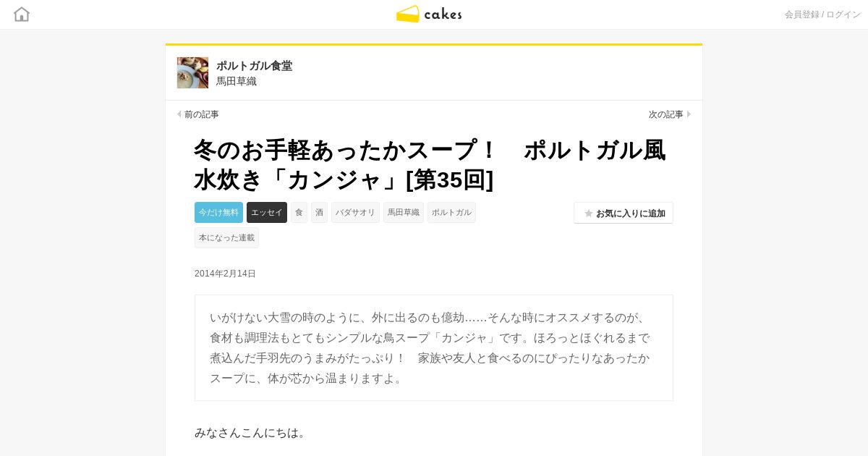Click the left arrow beside 前の記事
The image size is (868, 456).
179,114
